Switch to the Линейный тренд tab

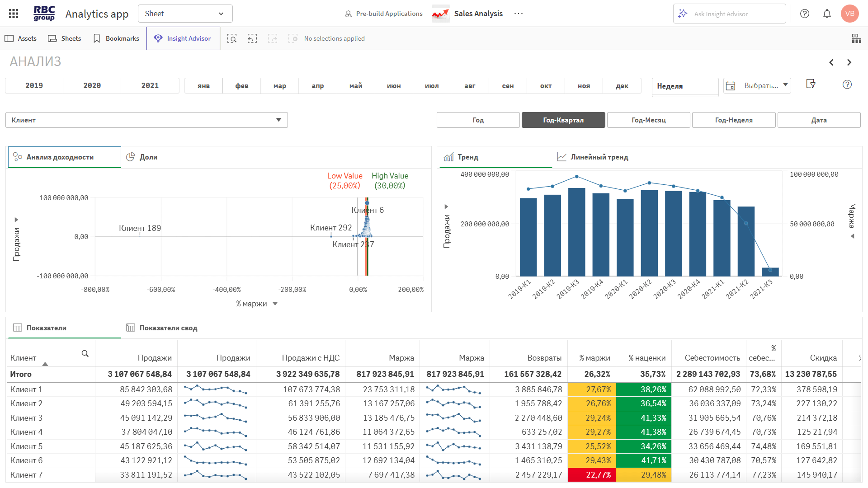pos(599,157)
